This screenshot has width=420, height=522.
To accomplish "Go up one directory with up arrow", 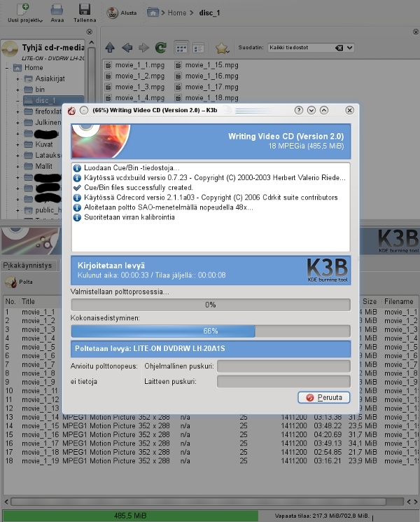I will pyautogui.click(x=110, y=48).
